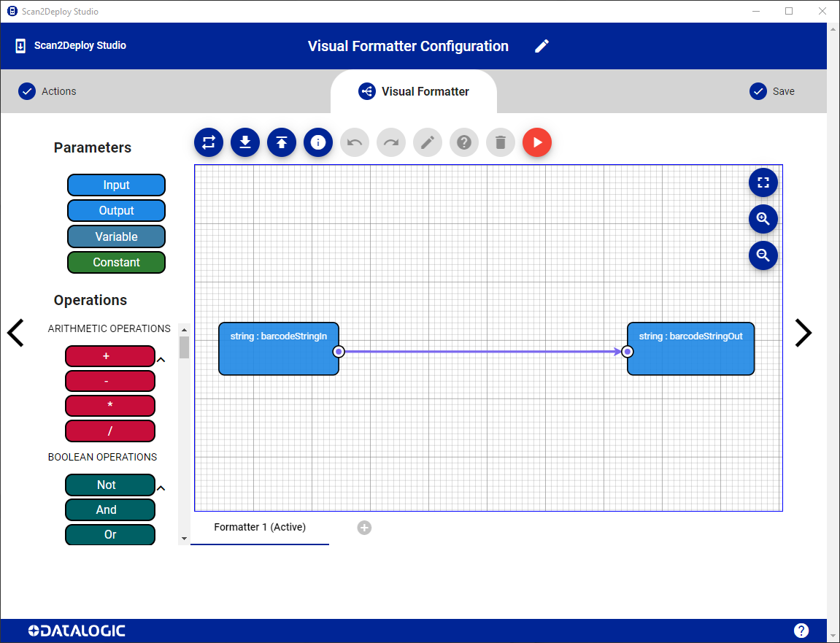Add a new formatter tab

pyautogui.click(x=364, y=528)
